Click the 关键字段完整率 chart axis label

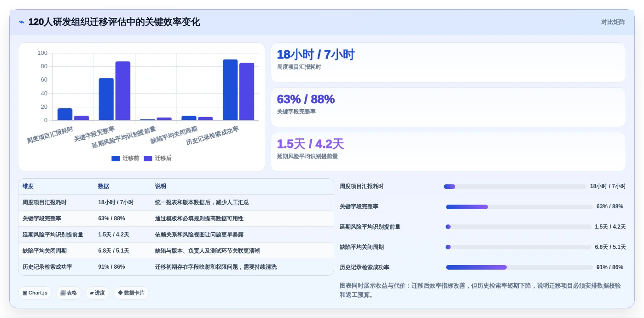pyautogui.click(x=94, y=134)
